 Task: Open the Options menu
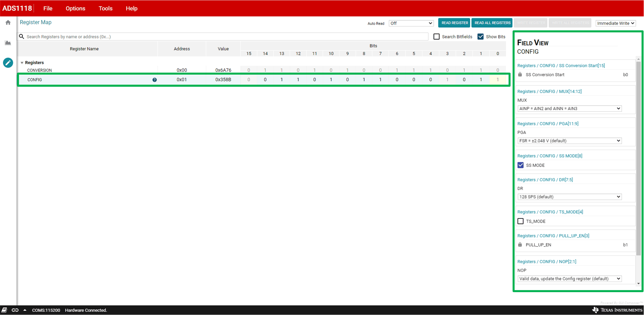click(75, 9)
